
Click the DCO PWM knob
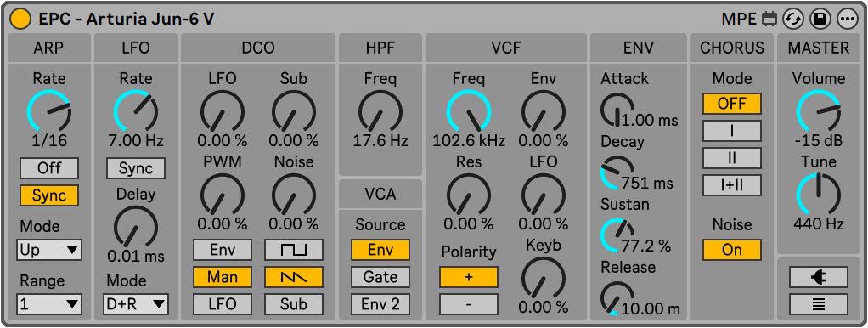coord(222,195)
